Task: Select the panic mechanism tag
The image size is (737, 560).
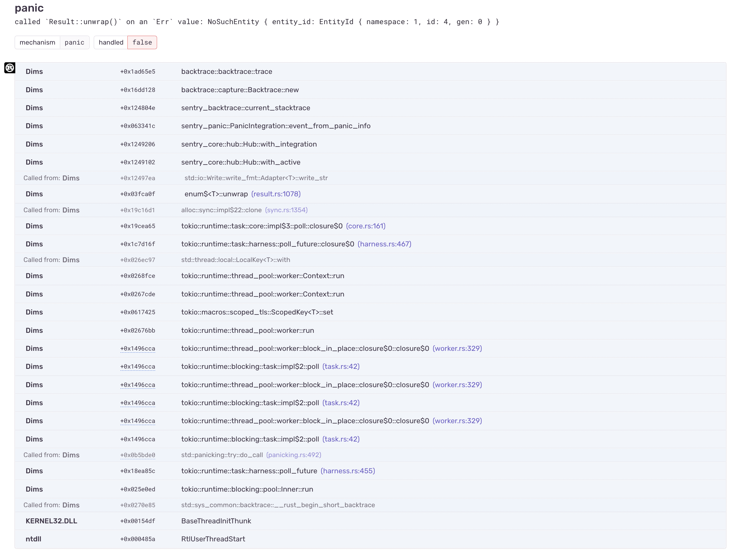Action: (75, 42)
